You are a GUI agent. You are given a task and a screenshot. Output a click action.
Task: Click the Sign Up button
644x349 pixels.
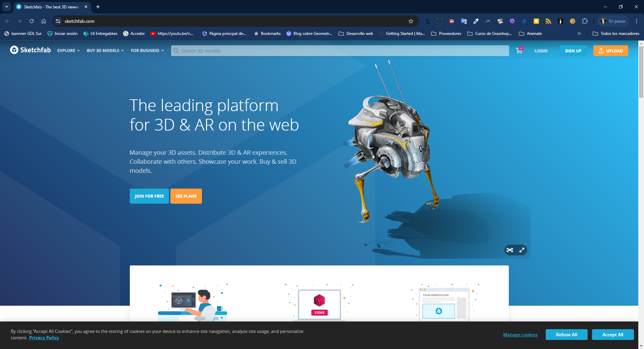tap(573, 51)
